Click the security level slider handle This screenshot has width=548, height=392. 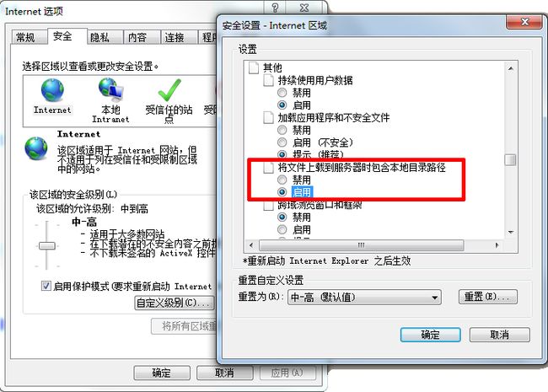pyautogui.click(x=47, y=245)
